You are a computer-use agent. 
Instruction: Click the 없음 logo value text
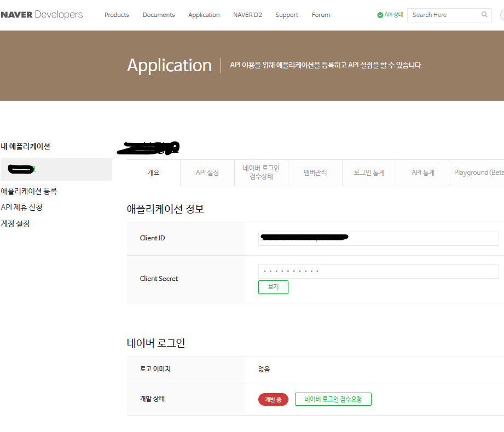[x=264, y=369]
